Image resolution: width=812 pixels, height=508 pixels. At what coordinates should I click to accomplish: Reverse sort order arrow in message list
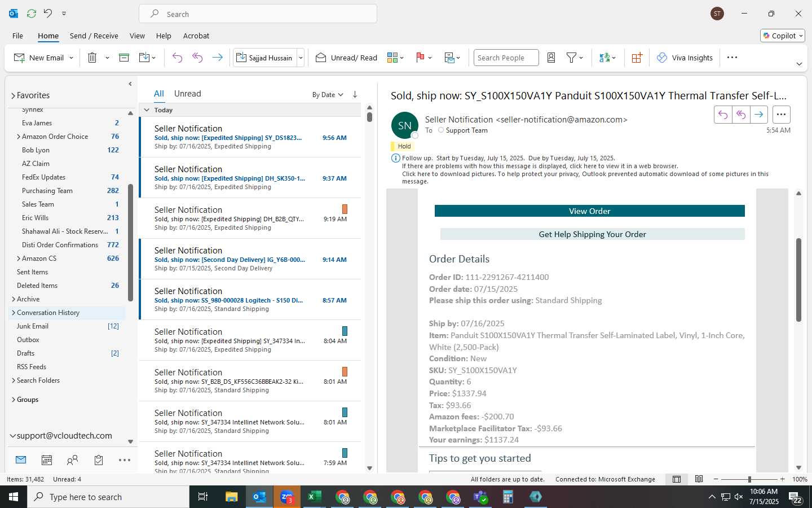pyautogui.click(x=355, y=94)
